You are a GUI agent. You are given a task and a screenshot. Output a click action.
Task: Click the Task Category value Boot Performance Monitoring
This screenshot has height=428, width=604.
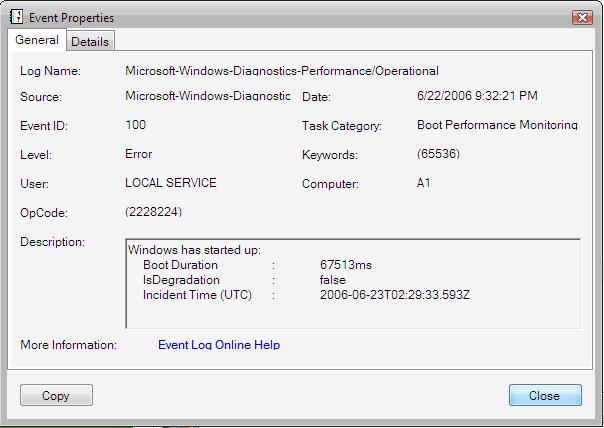tap(497, 126)
